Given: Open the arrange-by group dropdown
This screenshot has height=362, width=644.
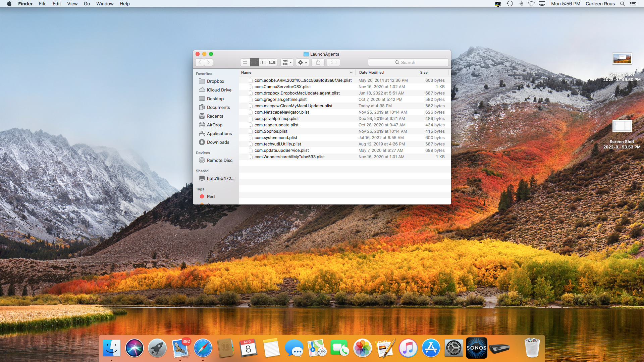Looking at the screenshot, I should coord(287,62).
